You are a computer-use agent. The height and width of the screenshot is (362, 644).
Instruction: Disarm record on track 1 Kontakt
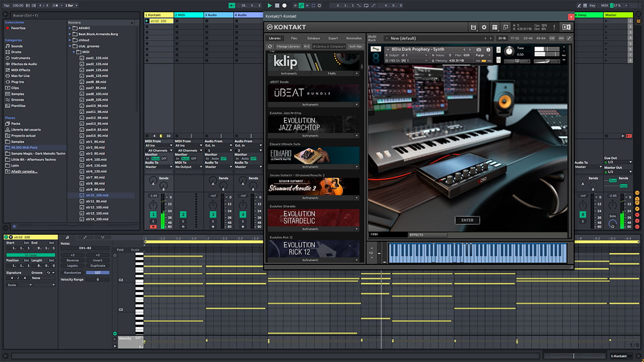pyautogui.click(x=153, y=227)
